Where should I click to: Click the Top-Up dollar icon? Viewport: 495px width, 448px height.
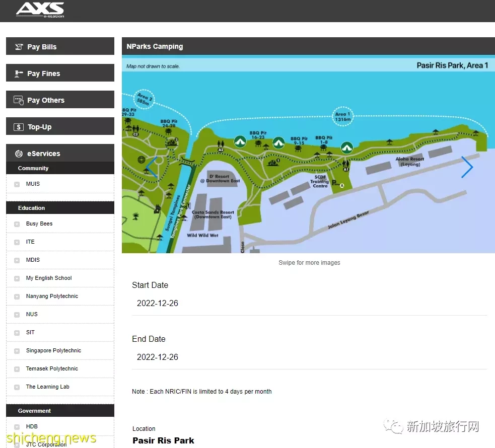19,127
